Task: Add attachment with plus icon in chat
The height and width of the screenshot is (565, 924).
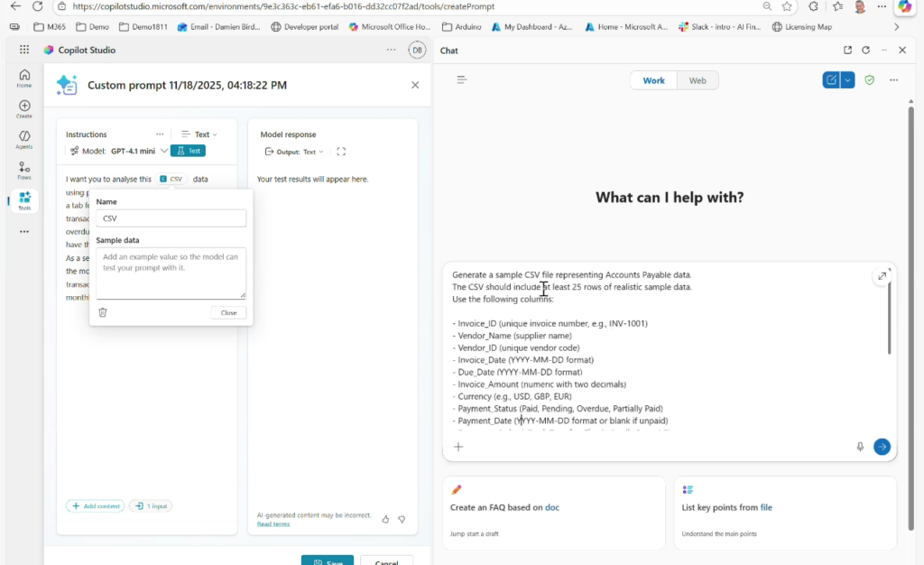Action: (458, 447)
